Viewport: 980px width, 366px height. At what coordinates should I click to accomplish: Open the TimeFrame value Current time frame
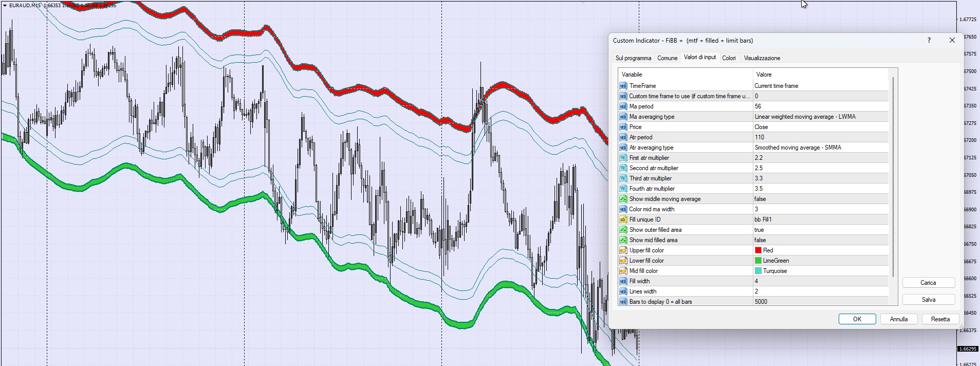coord(821,86)
